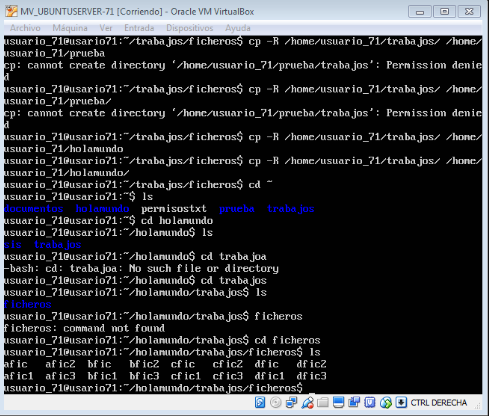Click the display monitor status icon
Image resolution: width=489 pixels, height=416 pixels.
pyautogui.click(x=338, y=402)
